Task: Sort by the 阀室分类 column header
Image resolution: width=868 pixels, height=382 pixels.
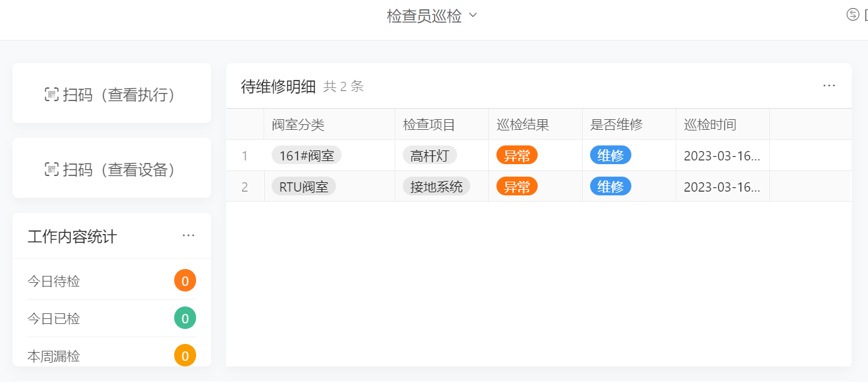Action: point(298,125)
